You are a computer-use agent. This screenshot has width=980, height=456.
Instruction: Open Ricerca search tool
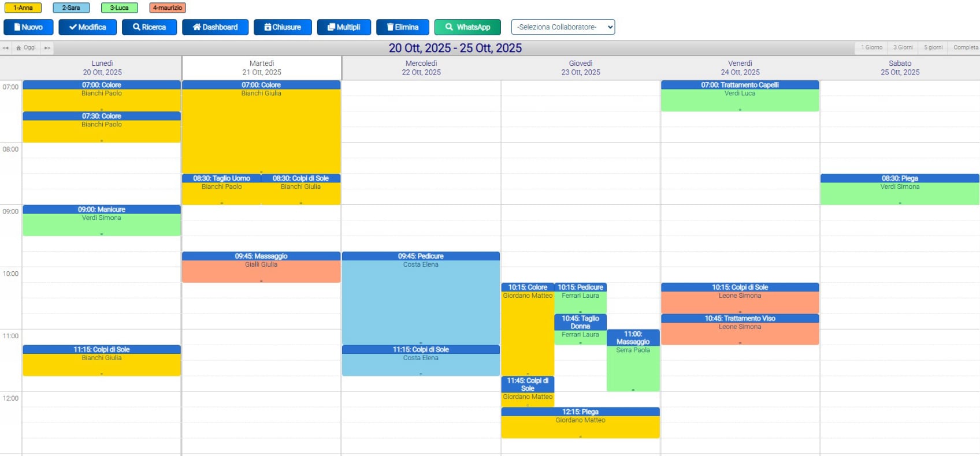click(x=149, y=27)
